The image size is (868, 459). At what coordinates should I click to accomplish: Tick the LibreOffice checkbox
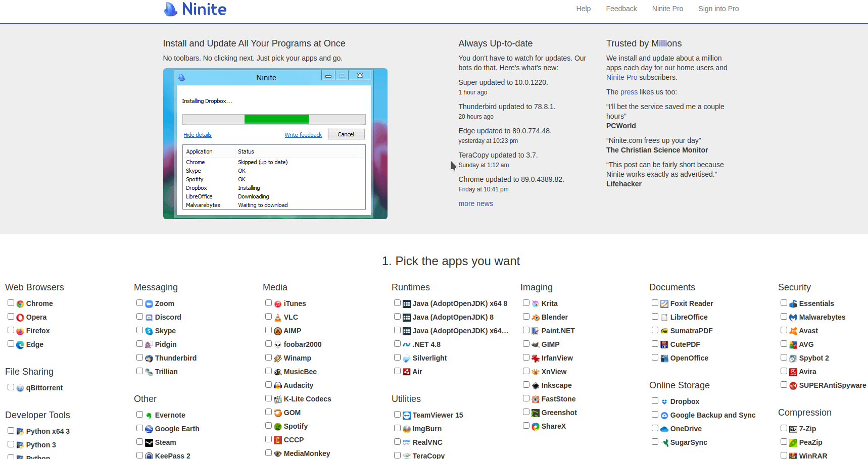655,317
